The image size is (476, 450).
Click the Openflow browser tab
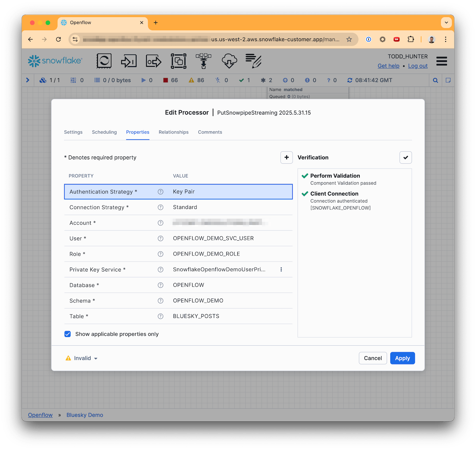click(102, 23)
